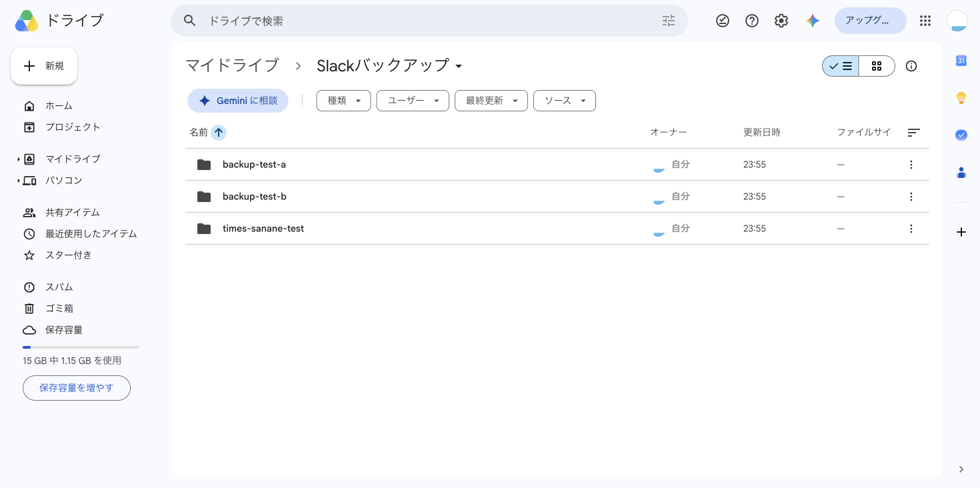Open advanced search filter options icon

pyautogui.click(x=669, y=21)
